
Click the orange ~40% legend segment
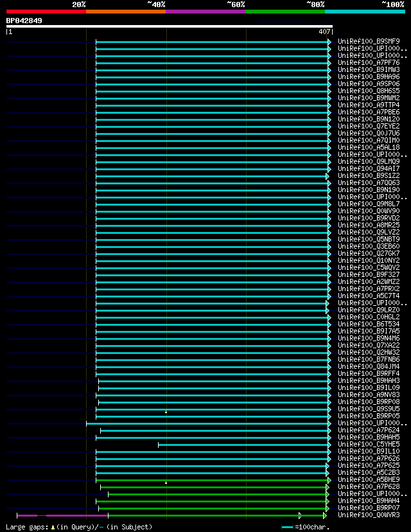tap(126, 12)
